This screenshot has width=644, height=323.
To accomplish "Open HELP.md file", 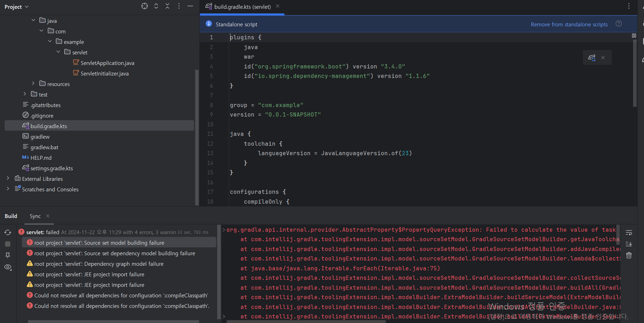I will (41, 158).
